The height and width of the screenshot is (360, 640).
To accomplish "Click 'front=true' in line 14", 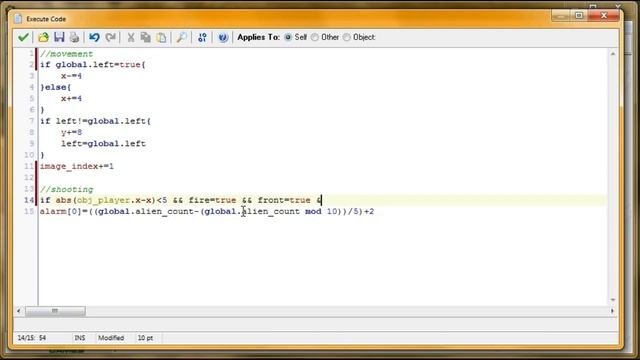I will (x=284, y=200).
